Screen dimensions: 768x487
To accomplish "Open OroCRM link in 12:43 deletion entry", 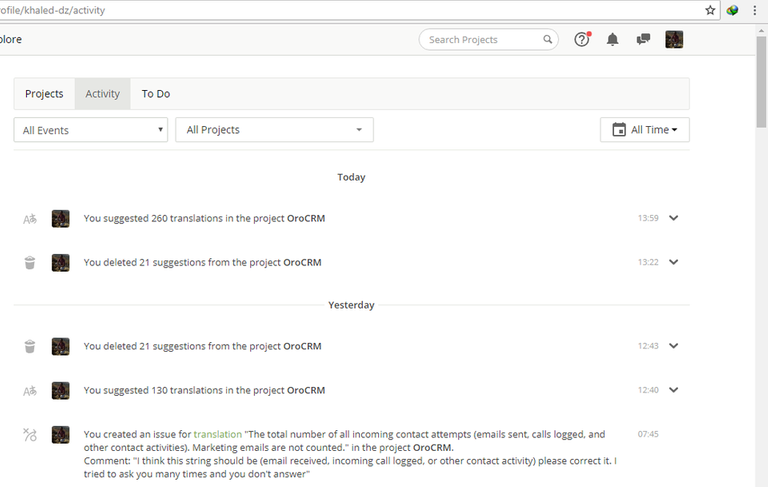I will (302, 346).
